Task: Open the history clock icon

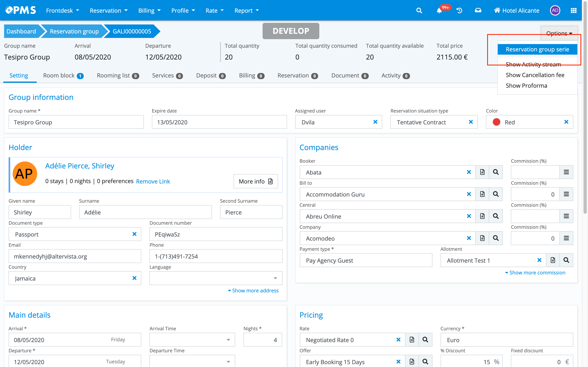Action: click(459, 10)
